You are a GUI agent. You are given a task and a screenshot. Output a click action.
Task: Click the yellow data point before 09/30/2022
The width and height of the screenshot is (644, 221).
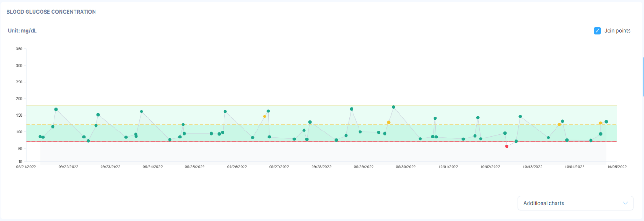(388, 122)
